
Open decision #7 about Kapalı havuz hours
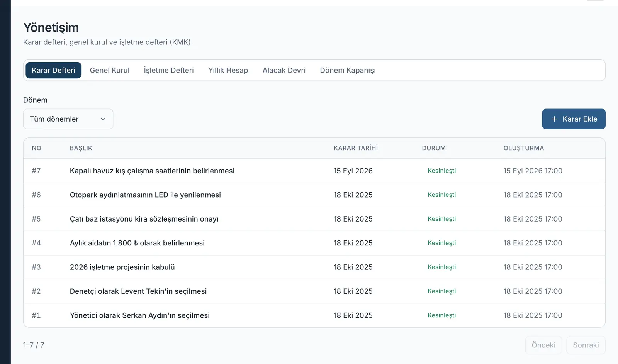[314, 171]
